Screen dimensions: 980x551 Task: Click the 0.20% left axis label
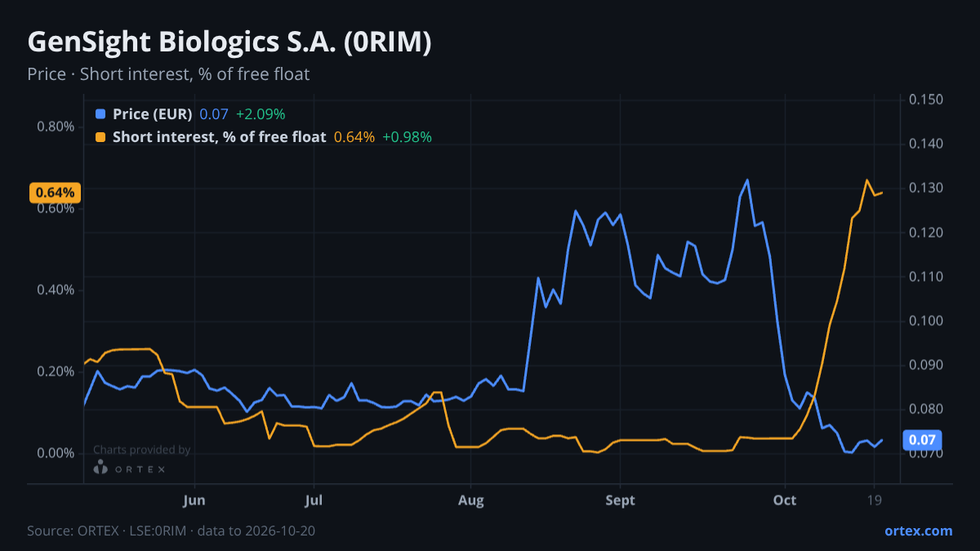point(56,371)
